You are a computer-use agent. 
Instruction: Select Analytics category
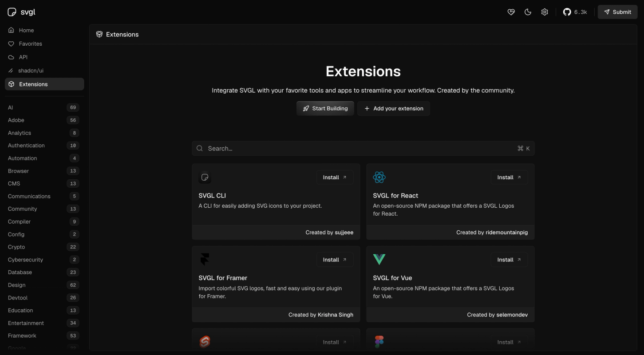pyautogui.click(x=43, y=133)
